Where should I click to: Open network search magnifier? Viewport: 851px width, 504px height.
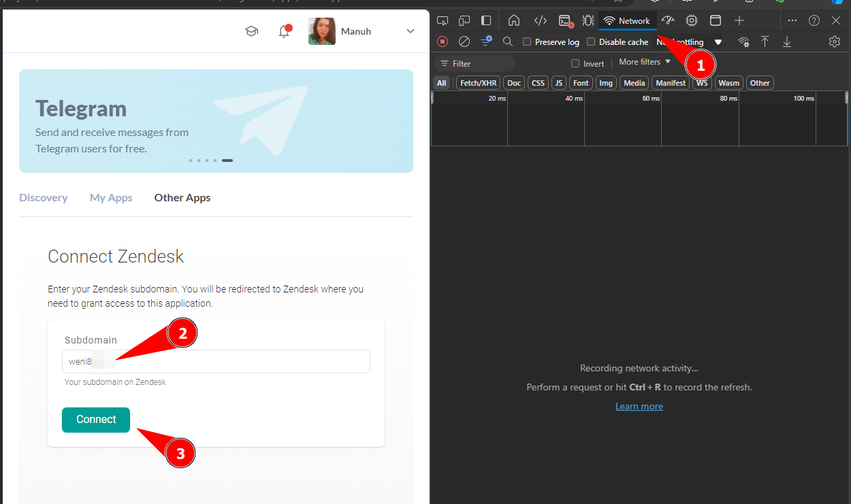507,41
